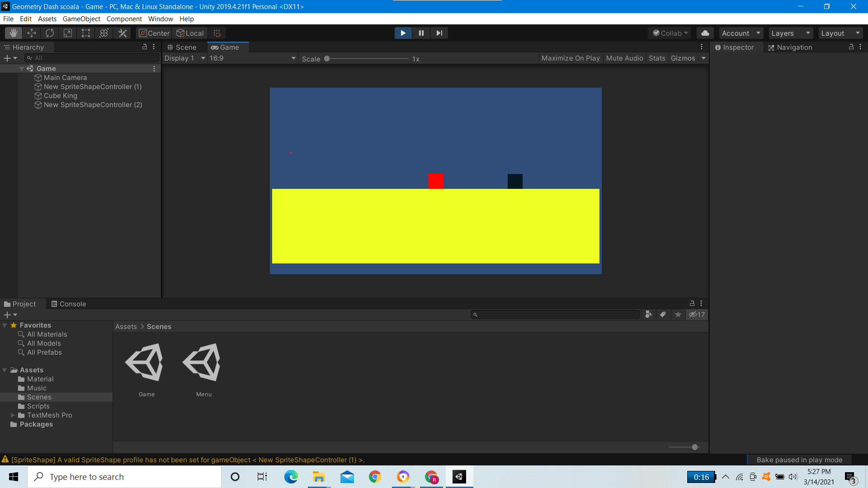Select the Rect tool
The height and width of the screenshot is (488, 868).
point(86,33)
